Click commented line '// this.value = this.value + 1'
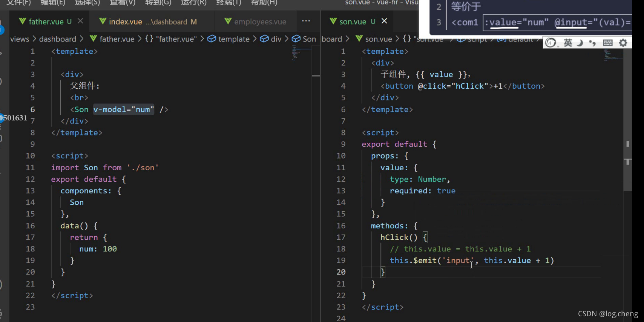The height and width of the screenshot is (322, 644). click(460, 249)
